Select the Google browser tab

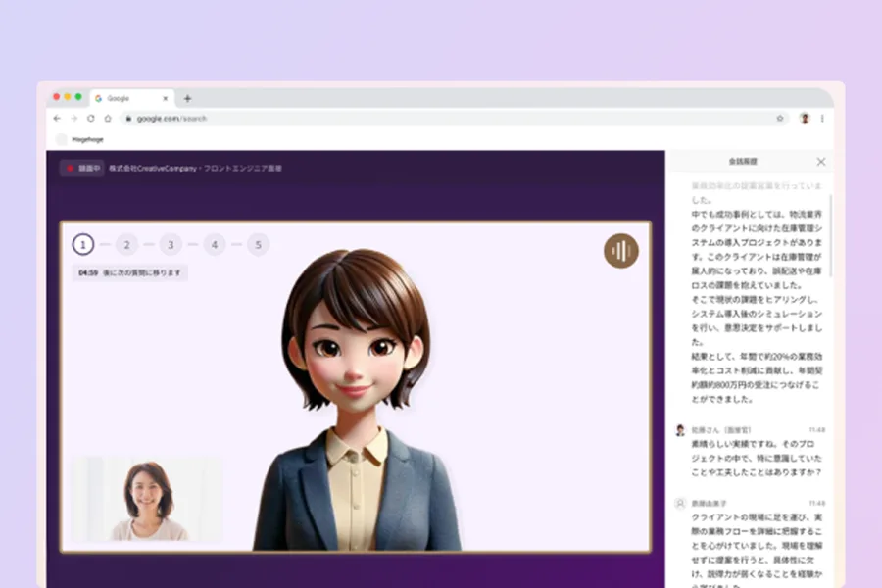(132, 98)
